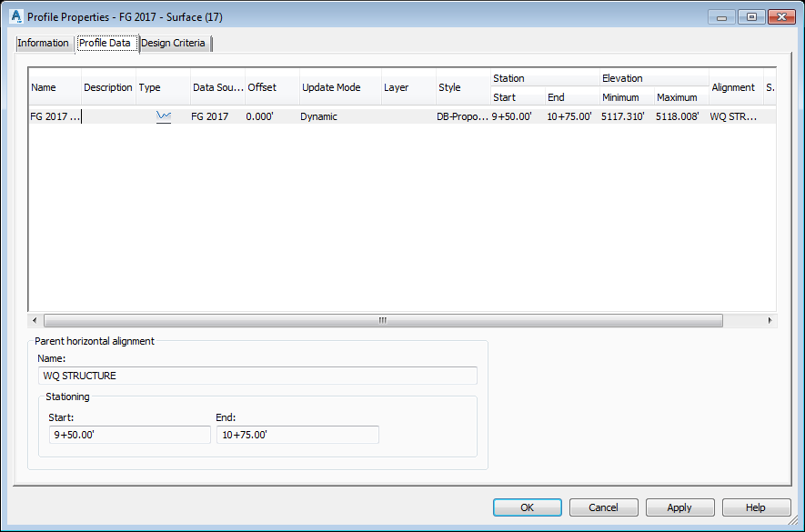Click the Description cell of the FG 2017 profile
This screenshot has width=805, height=532.
pos(106,116)
